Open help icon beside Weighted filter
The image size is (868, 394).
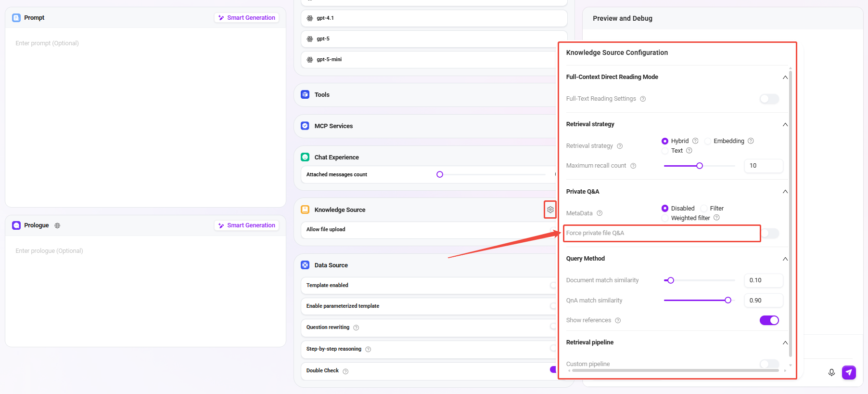coord(716,218)
